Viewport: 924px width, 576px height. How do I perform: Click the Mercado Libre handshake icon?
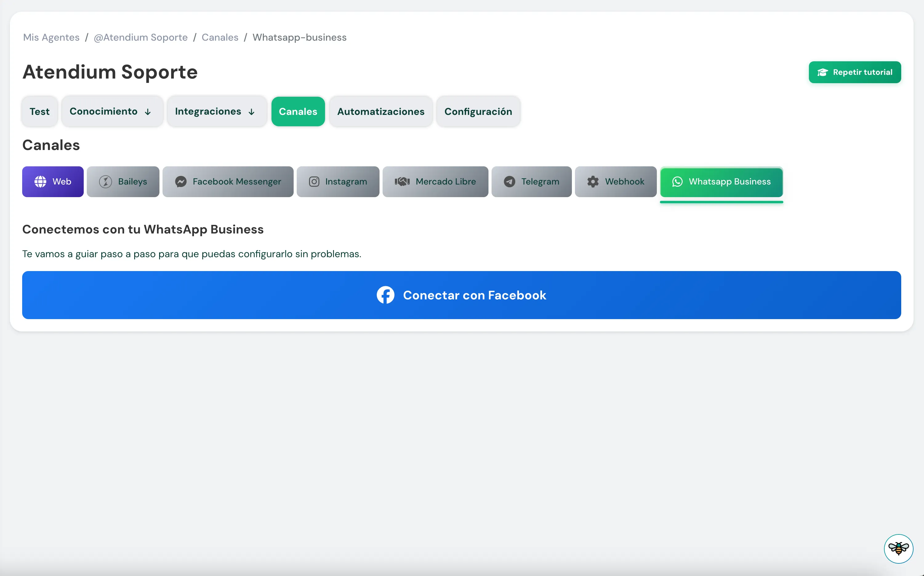pos(402,182)
